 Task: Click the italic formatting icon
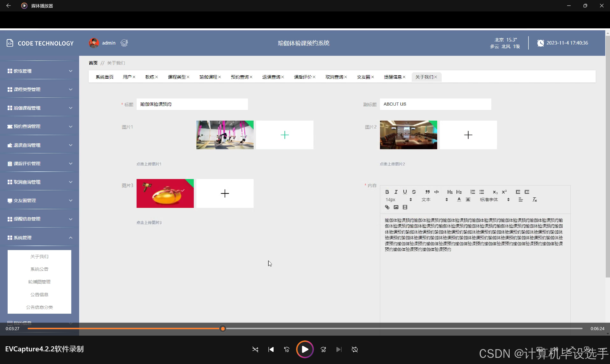[396, 192]
